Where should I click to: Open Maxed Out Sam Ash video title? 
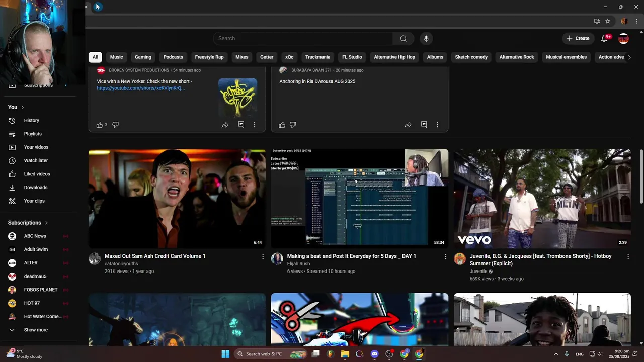click(155, 256)
